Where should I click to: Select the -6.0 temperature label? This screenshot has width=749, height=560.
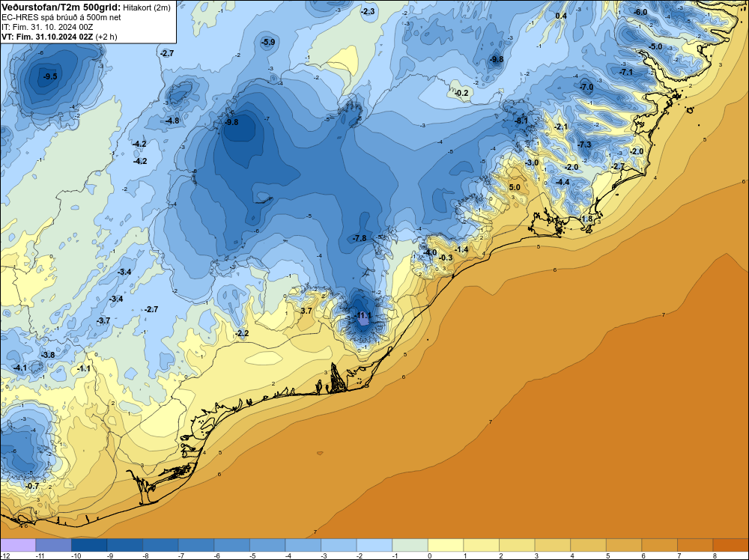[640, 12]
